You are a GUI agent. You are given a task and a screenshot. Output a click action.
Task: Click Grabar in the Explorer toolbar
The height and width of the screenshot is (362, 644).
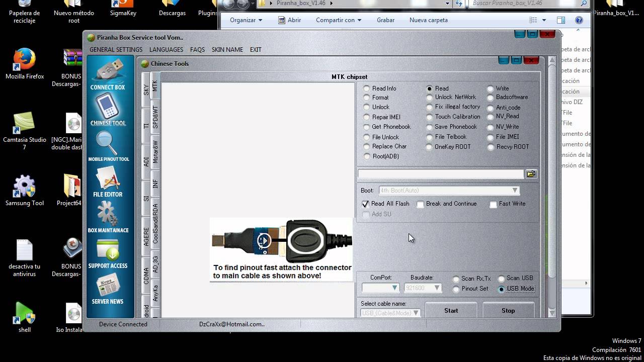pyautogui.click(x=385, y=20)
